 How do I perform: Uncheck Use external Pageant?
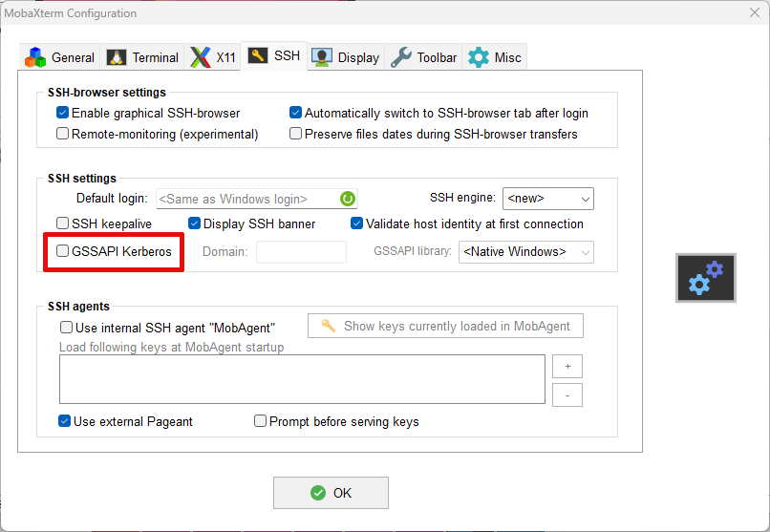(65, 421)
